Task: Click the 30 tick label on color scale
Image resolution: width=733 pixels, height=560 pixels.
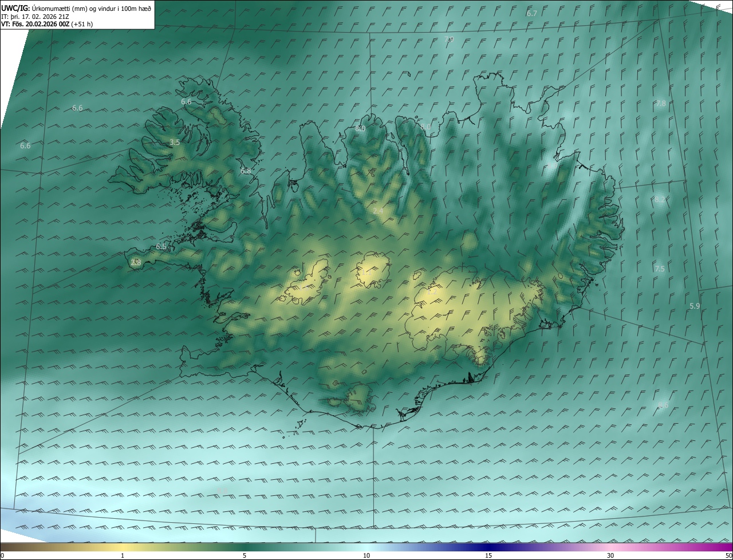Action: click(610, 555)
